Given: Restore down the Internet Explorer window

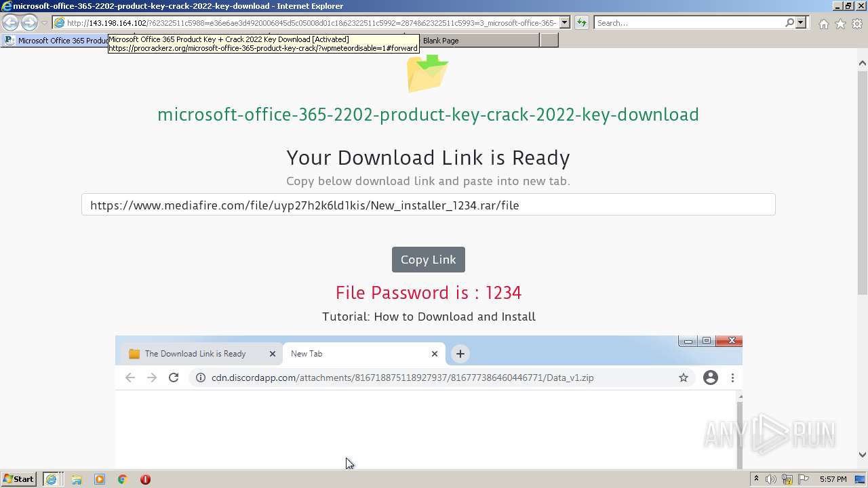Looking at the screenshot, I should 848,6.
